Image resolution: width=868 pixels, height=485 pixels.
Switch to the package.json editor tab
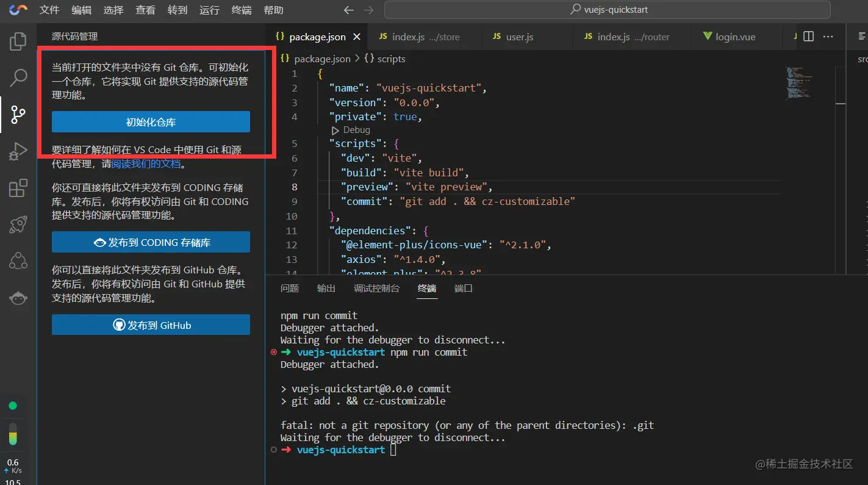coord(317,37)
